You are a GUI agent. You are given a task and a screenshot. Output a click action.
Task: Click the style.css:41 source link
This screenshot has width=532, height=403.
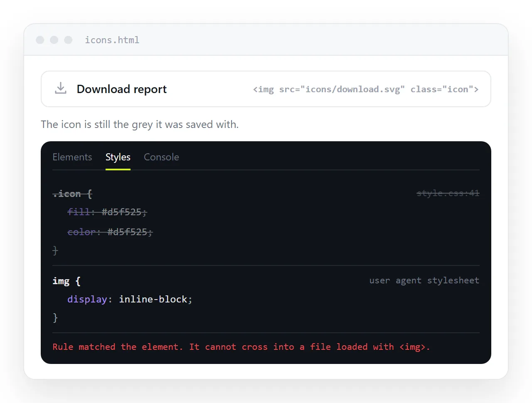pyautogui.click(x=448, y=193)
